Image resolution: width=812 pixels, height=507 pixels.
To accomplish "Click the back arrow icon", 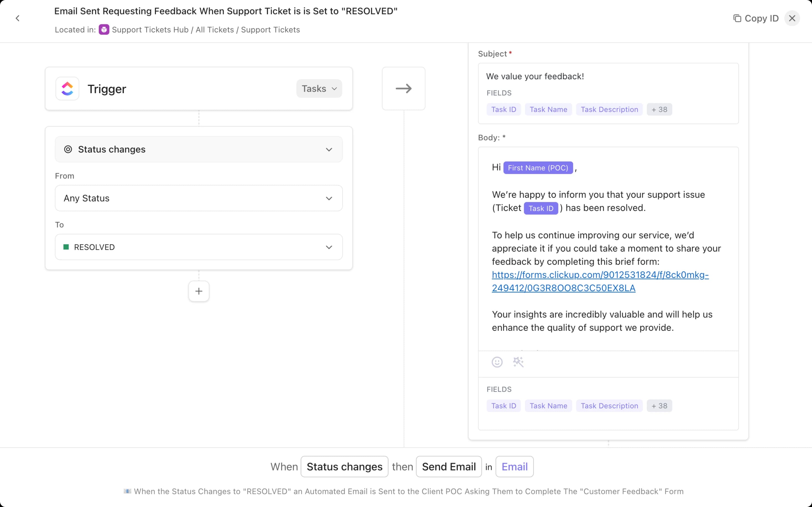I will 17,18.
